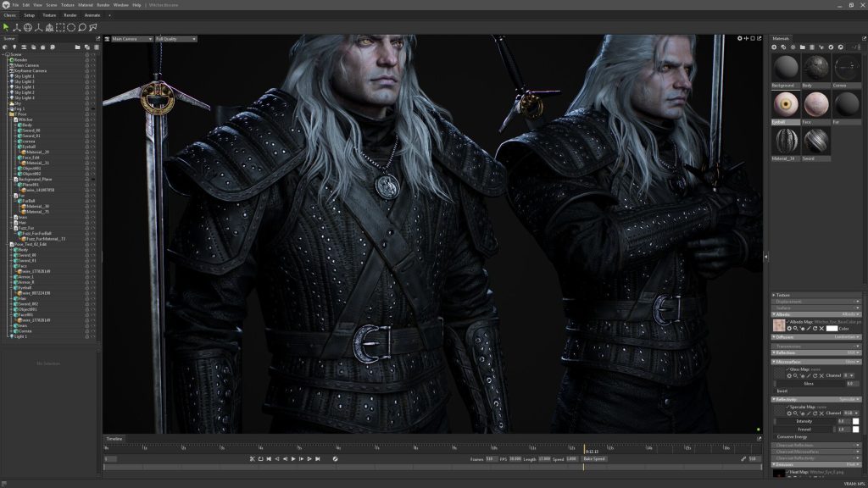This screenshot has width=868, height=488.
Task: Toggle visibility of Background_Plane
Action: coord(93,180)
